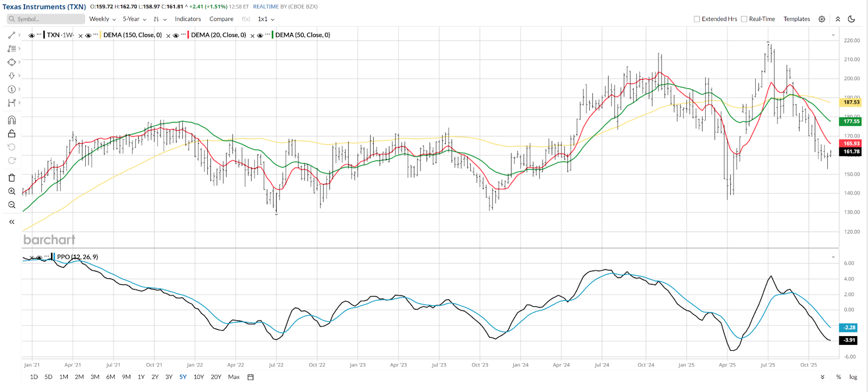The image size is (868, 392).
Task: Select the 6M time range
Action: coord(111,377)
